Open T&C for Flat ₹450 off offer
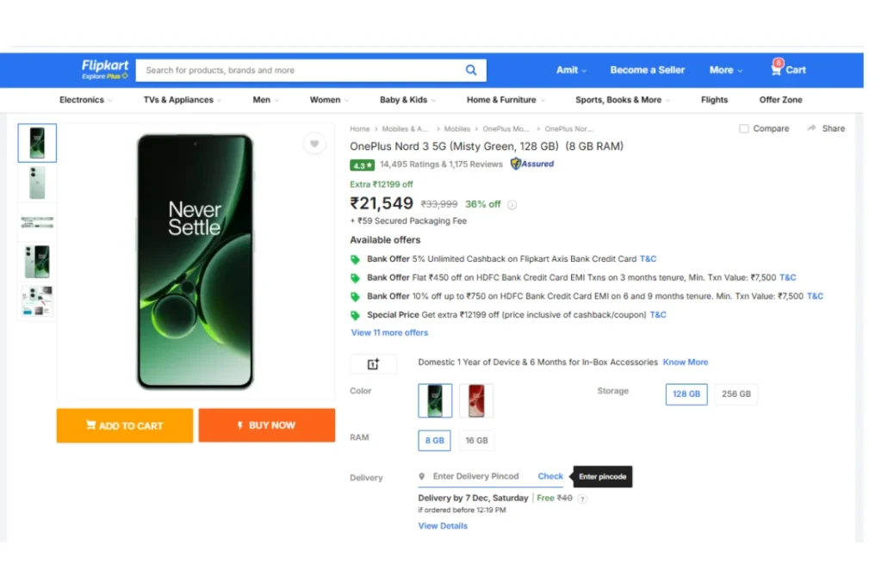882x588 pixels. pos(787,278)
